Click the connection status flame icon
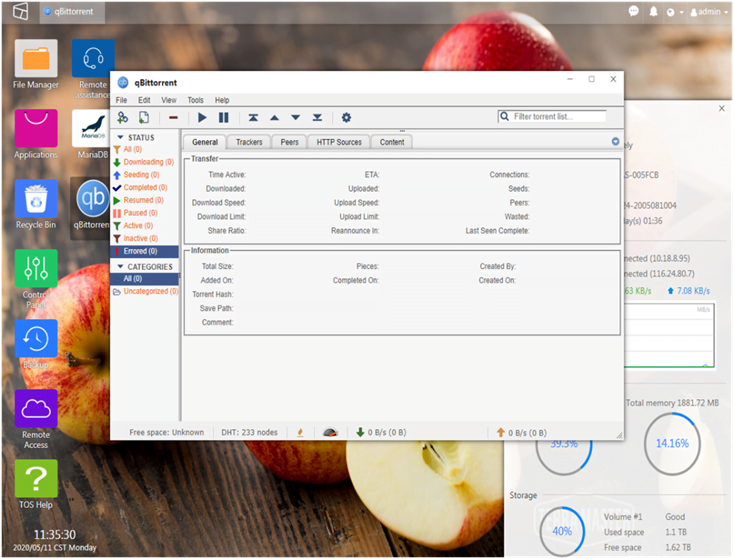The width and height of the screenshot is (734, 559). coord(299,433)
